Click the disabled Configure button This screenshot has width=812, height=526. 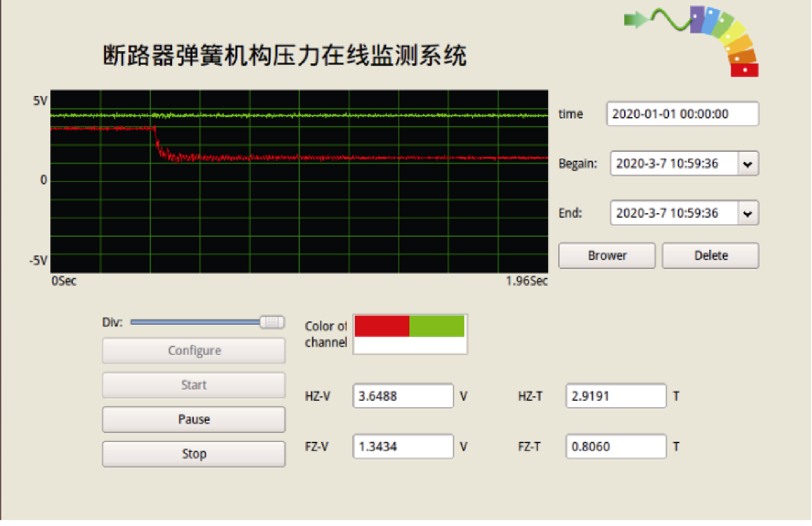(x=194, y=351)
